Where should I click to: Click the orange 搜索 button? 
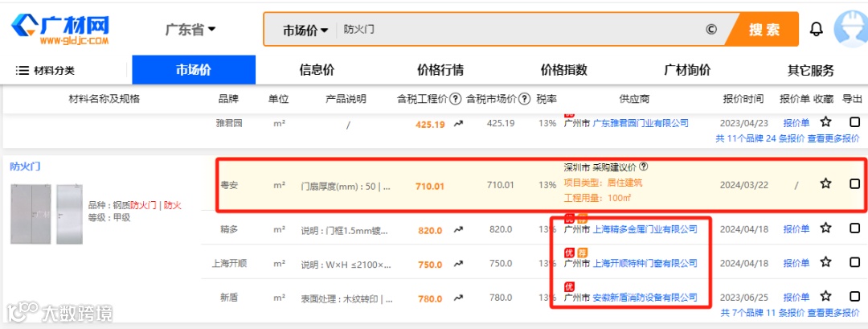click(764, 29)
